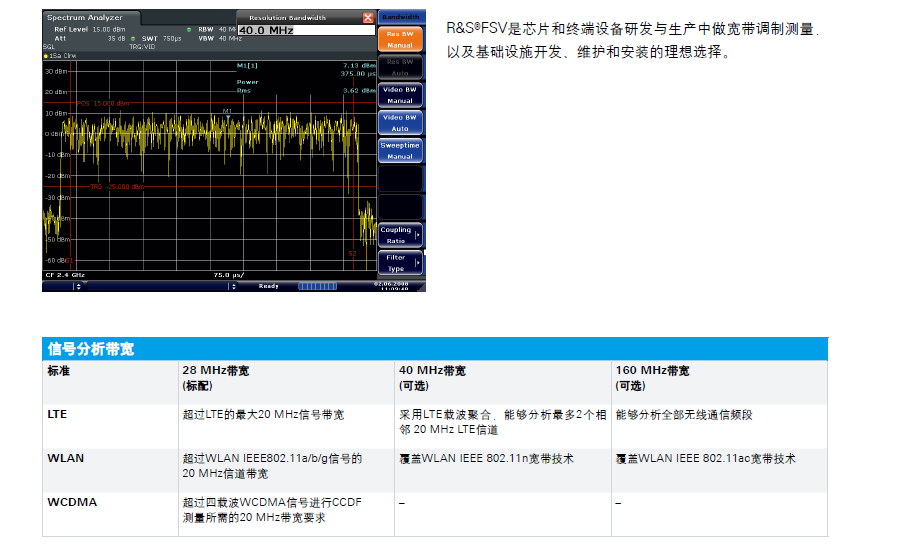Open the Filter Type submenu
This screenshot has height=547, width=906.
[x=400, y=263]
